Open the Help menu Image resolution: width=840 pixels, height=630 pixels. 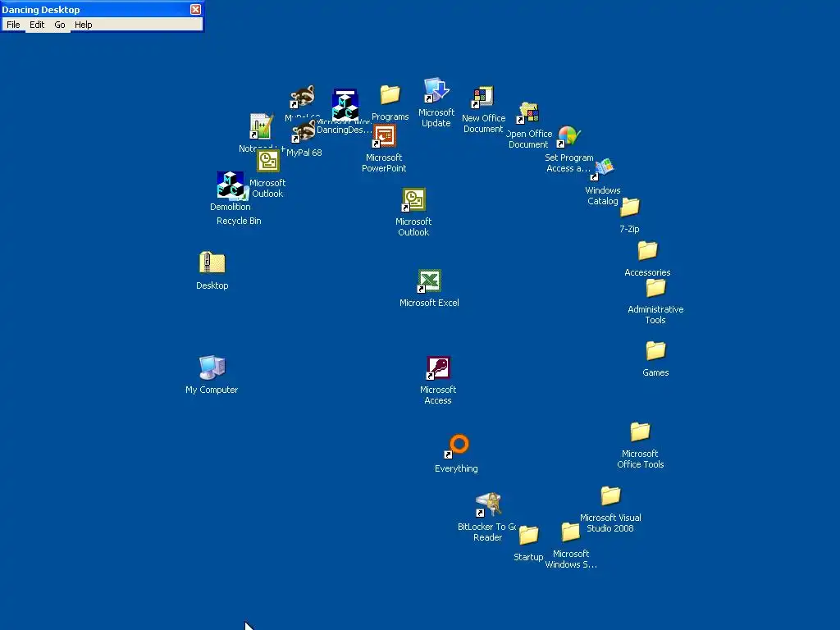[x=83, y=25]
